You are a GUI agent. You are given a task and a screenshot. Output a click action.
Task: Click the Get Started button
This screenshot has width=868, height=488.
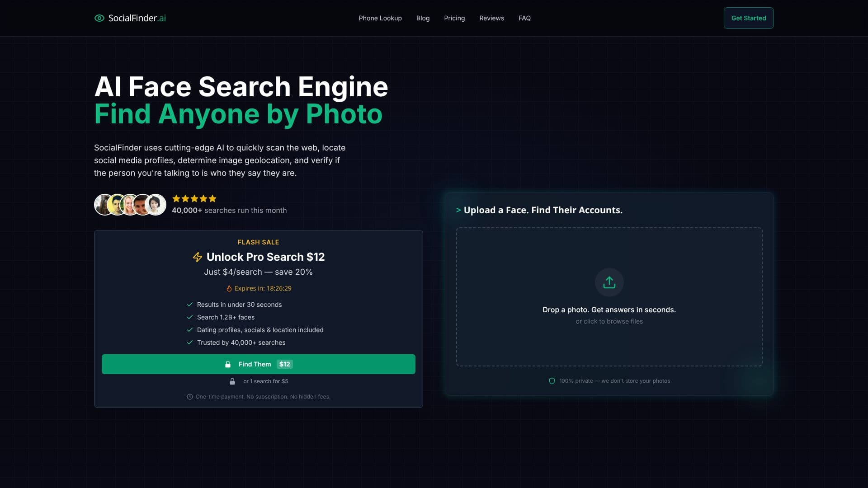point(749,18)
